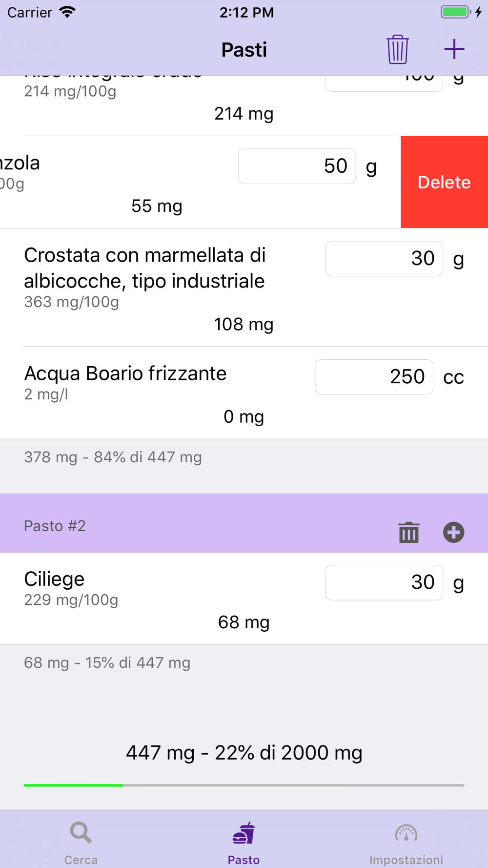Switch to the Impostazioni tab
Screen dimensions: 488x868
tap(406, 843)
